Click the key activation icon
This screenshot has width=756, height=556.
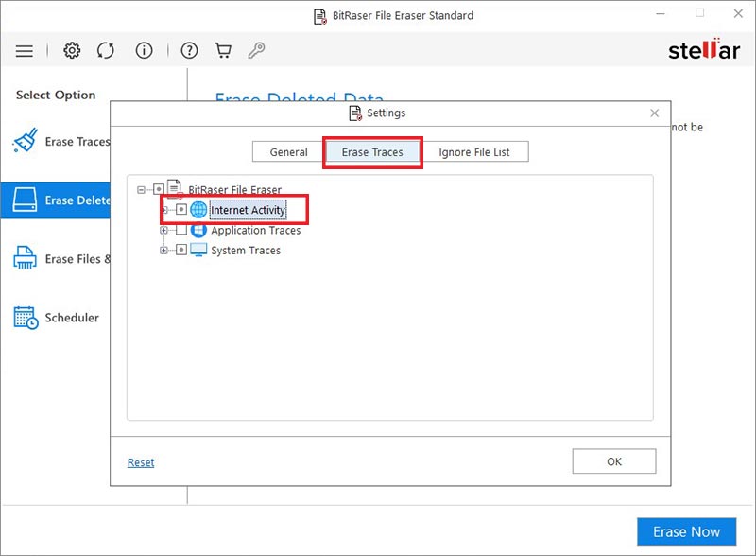tap(256, 50)
